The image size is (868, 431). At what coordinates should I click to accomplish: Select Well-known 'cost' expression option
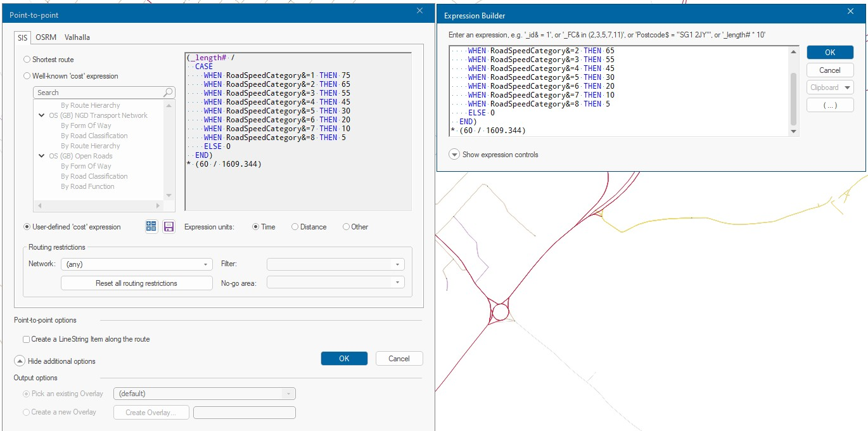tap(70, 76)
